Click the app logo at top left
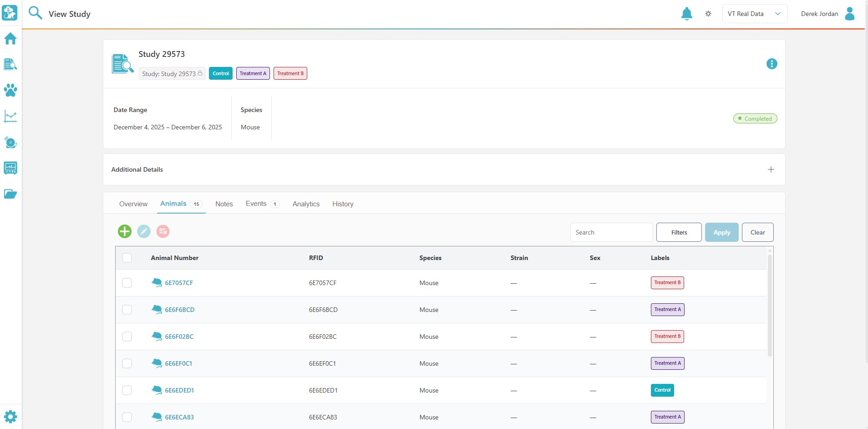 click(10, 13)
